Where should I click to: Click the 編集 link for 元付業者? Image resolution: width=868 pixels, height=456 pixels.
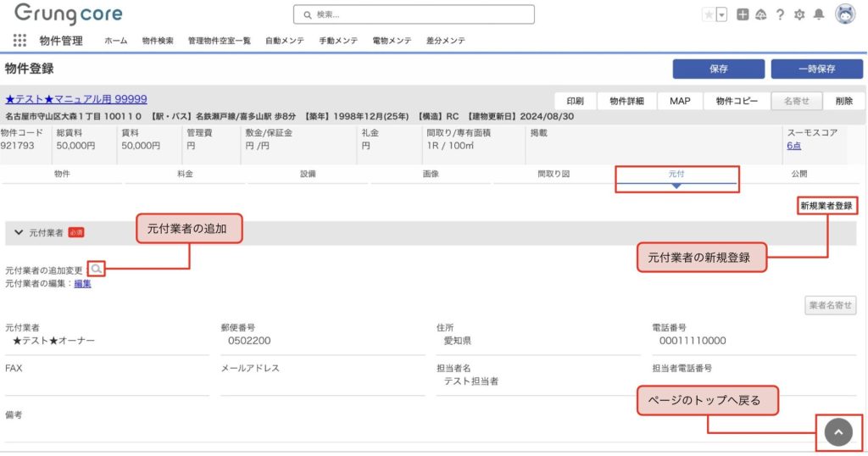tap(82, 284)
